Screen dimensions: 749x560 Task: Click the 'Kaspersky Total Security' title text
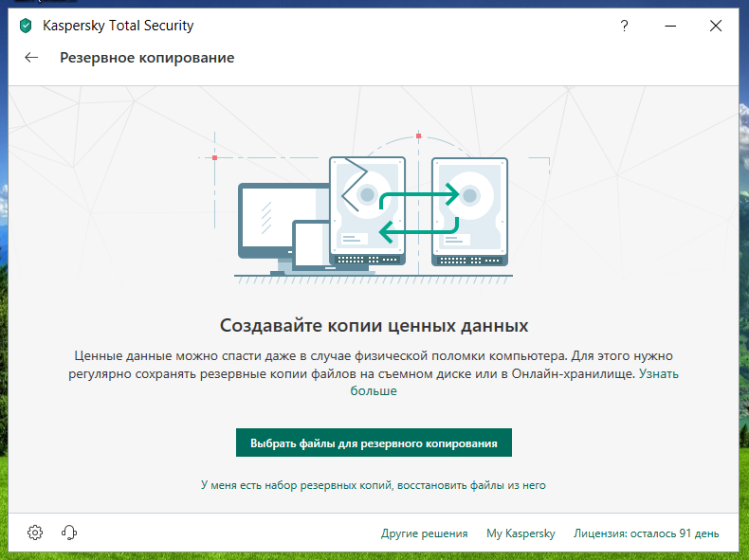click(x=118, y=26)
